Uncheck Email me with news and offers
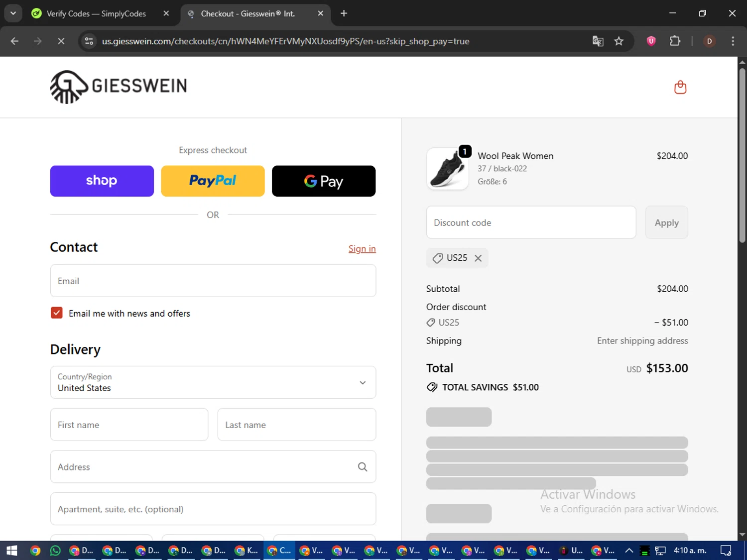Screen dimensions: 747x560 coord(57,313)
